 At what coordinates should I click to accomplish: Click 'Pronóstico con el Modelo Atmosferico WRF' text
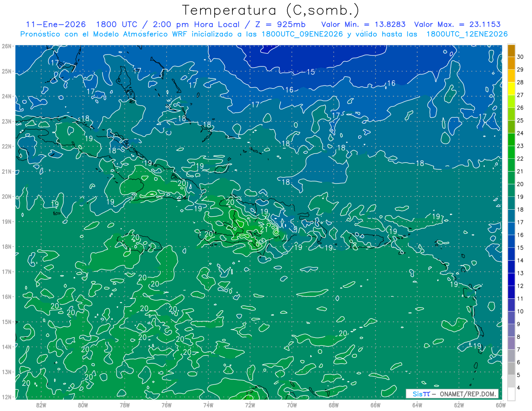pyautogui.click(x=105, y=34)
